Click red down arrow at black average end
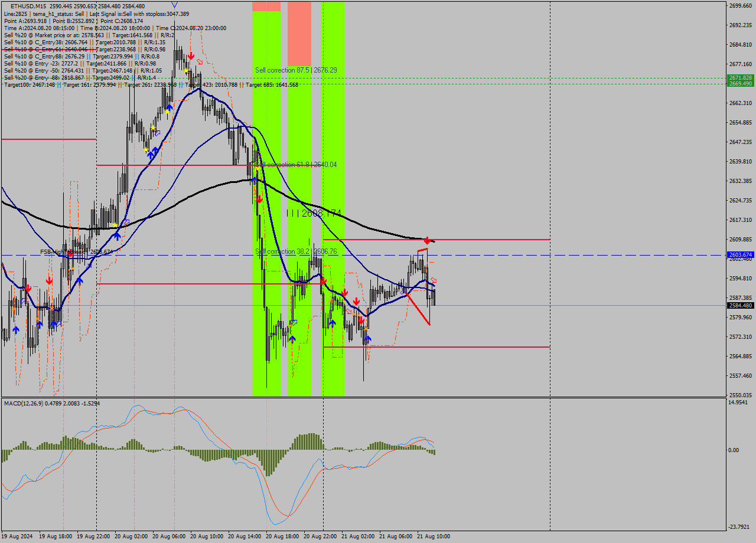 click(426, 241)
